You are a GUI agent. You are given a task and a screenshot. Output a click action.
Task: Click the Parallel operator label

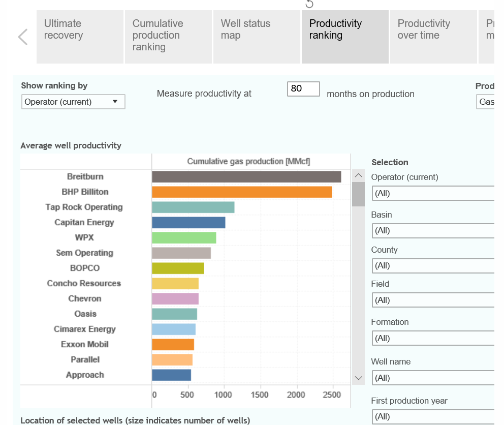pos(85,360)
